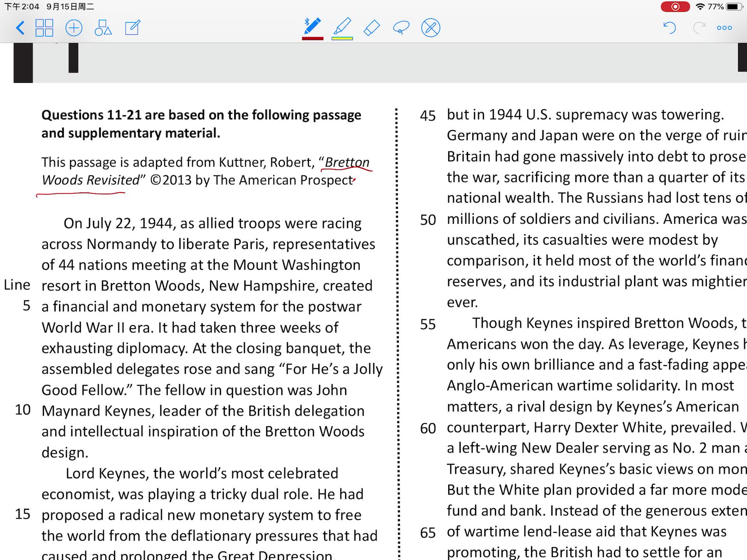The image size is (747, 560).
Task: Tap the 77% battery percentage
Action: (716, 7)
